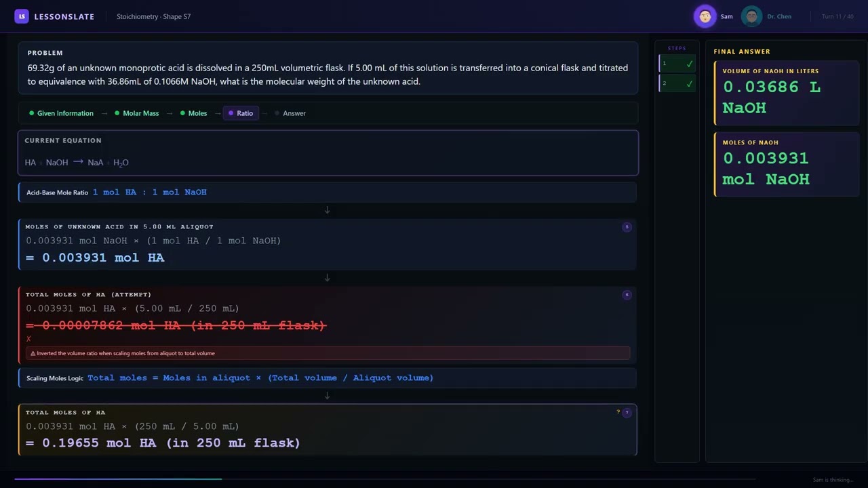Click the Dr. Chen name label
This screenshot has width=868, height=488.
(x=779, y=16)
